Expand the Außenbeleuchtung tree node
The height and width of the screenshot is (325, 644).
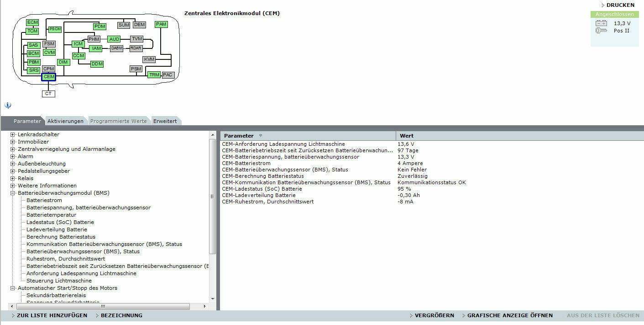[x=13, y=164]
